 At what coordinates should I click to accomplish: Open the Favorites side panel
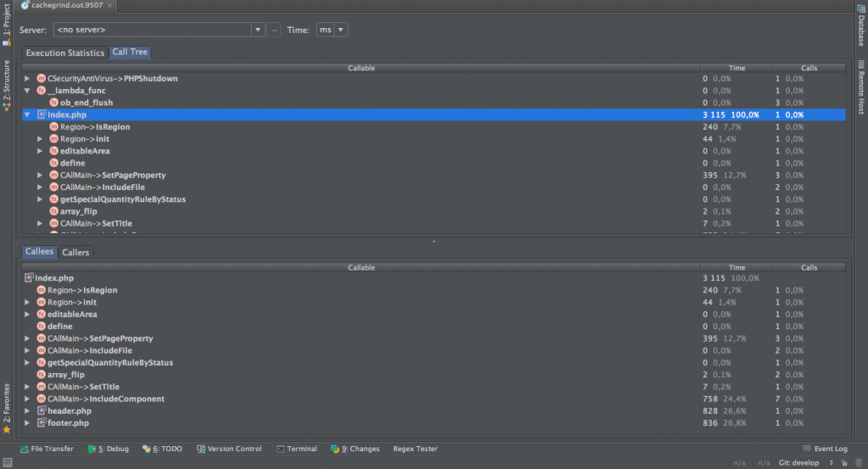7,407
